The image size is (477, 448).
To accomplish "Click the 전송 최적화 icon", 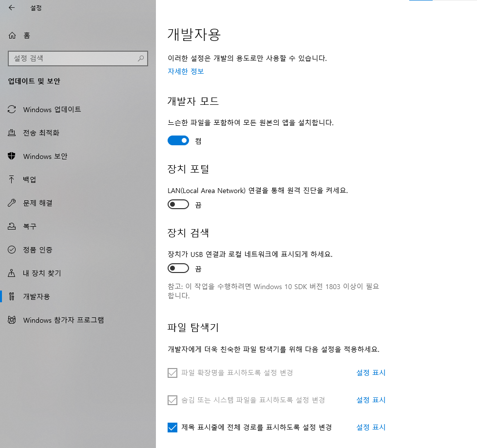I will click(12, 133).
